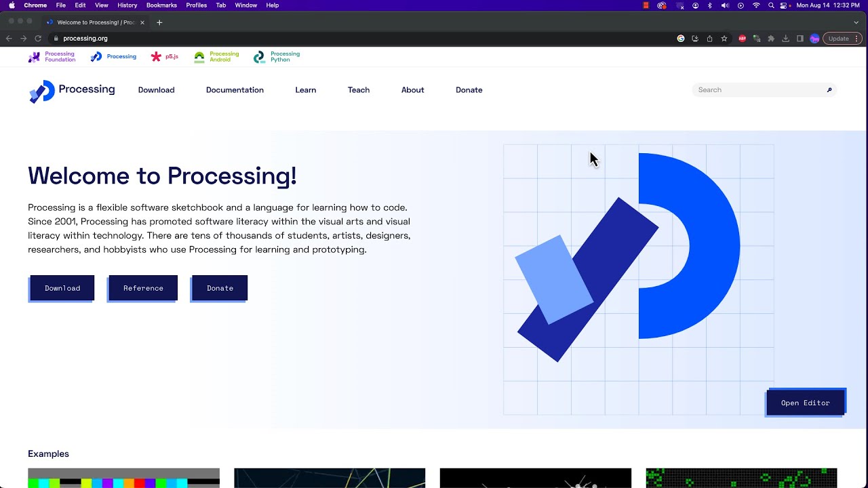Click the Google icon in address bar
This screenshot has height=488, width=868.
click(x=681, y=39)
